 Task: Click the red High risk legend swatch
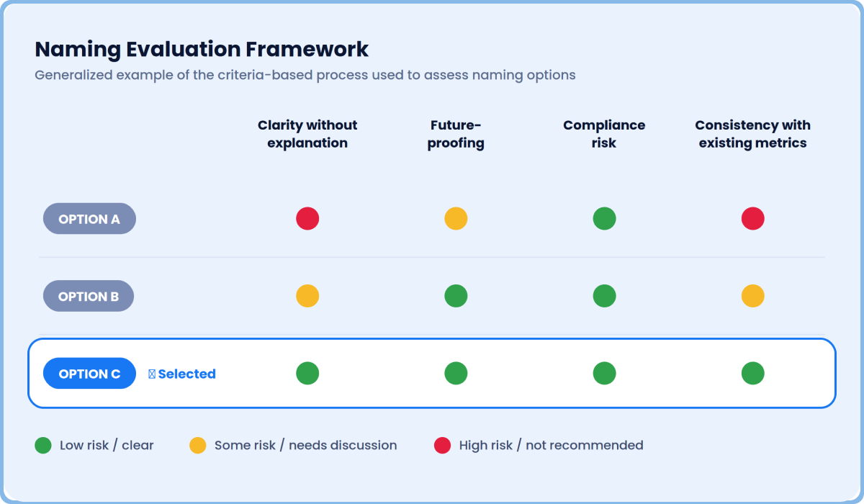pyautogui.click(x=442, y=445)
